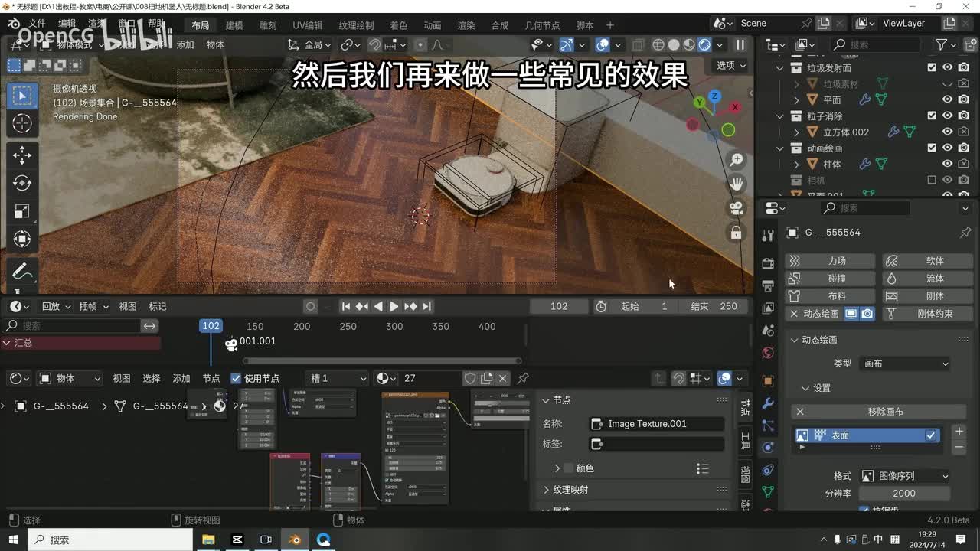Image resolution: width=980 pixels, height=551 pixels.
Task: Collapse the 粒子消除 collection tree
Action: click(780, 116)
